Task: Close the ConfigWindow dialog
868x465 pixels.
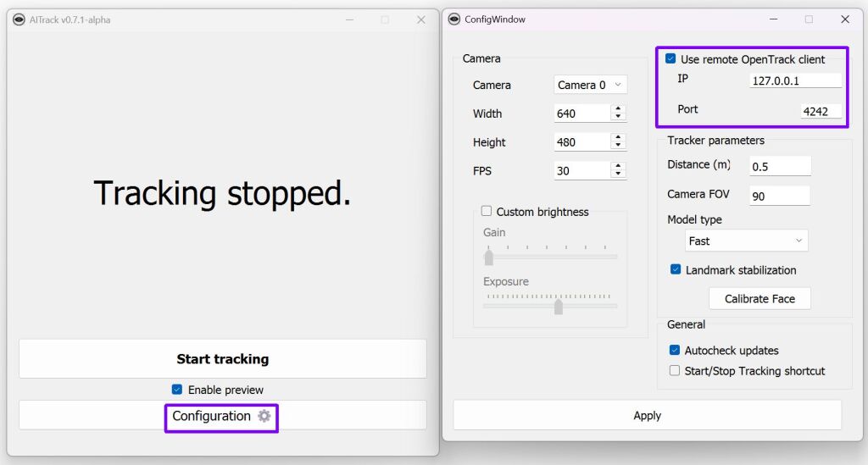Action: tap(844, 19)
